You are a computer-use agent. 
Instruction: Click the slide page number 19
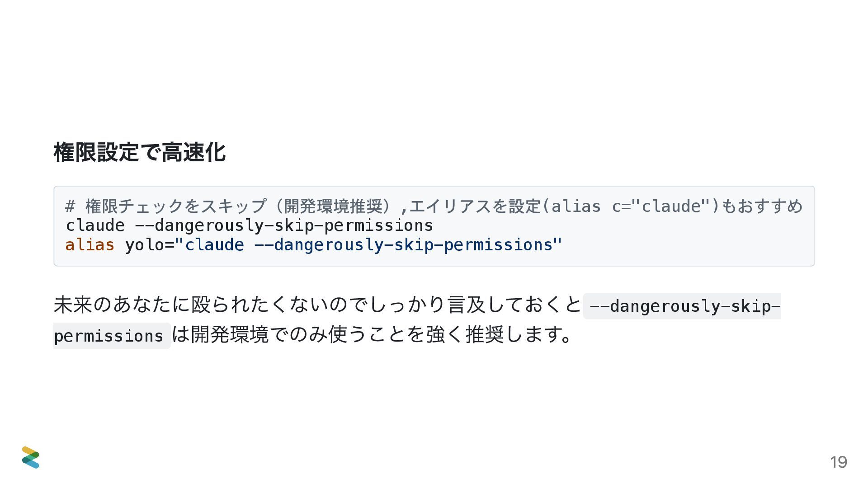(x=838, y=462)
